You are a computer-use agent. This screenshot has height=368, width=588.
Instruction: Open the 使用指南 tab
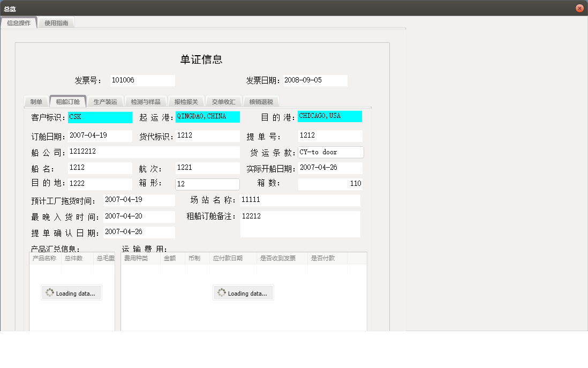(x=56, y=22)
